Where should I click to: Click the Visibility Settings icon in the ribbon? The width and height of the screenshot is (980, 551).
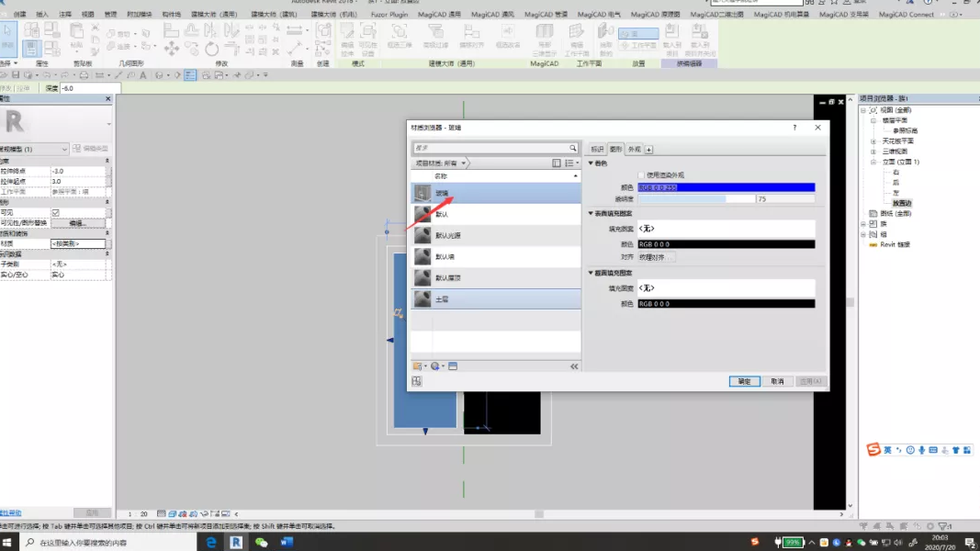point(368,39)
